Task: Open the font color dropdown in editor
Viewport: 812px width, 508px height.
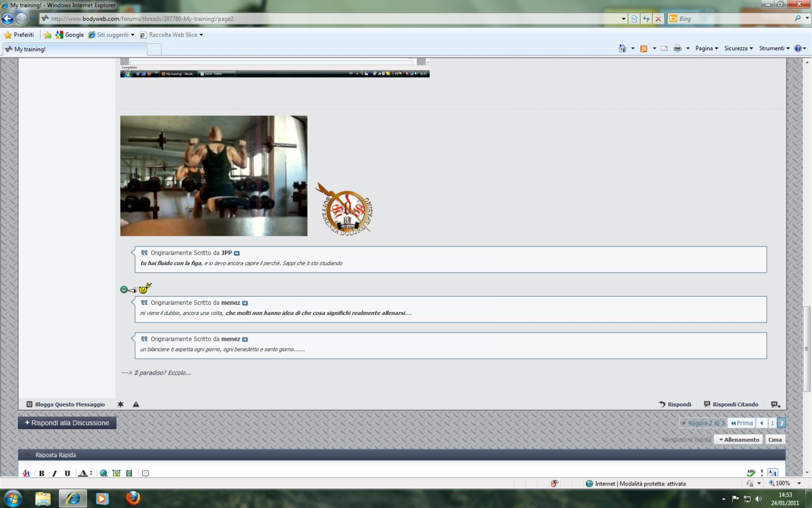Action: click(91, 473)
